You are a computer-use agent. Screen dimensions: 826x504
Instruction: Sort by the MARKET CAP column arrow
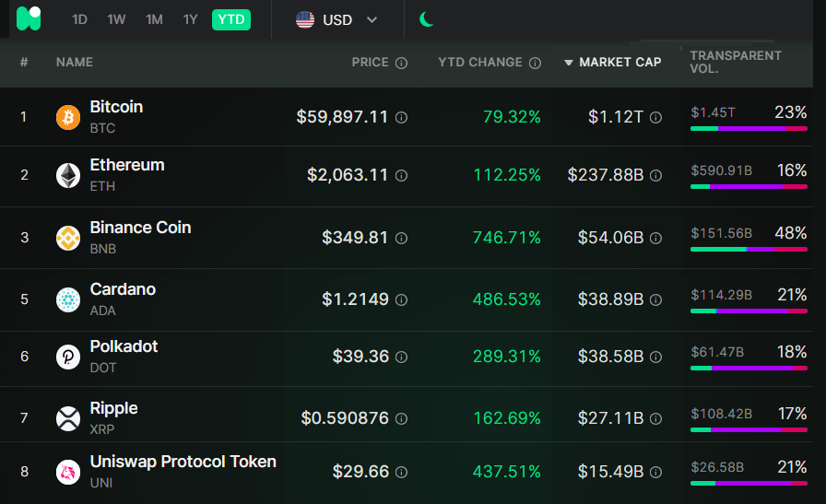click(569, 63)
